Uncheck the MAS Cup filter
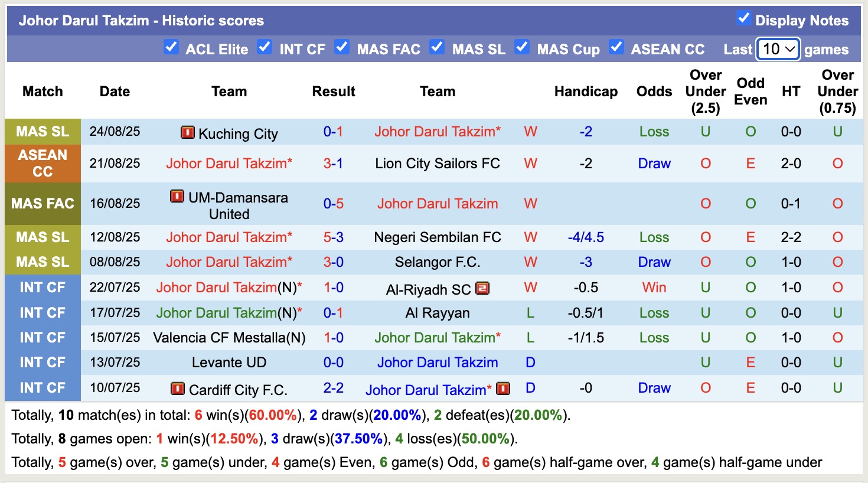This screenshot has height=483, width=868. [522, 47]
